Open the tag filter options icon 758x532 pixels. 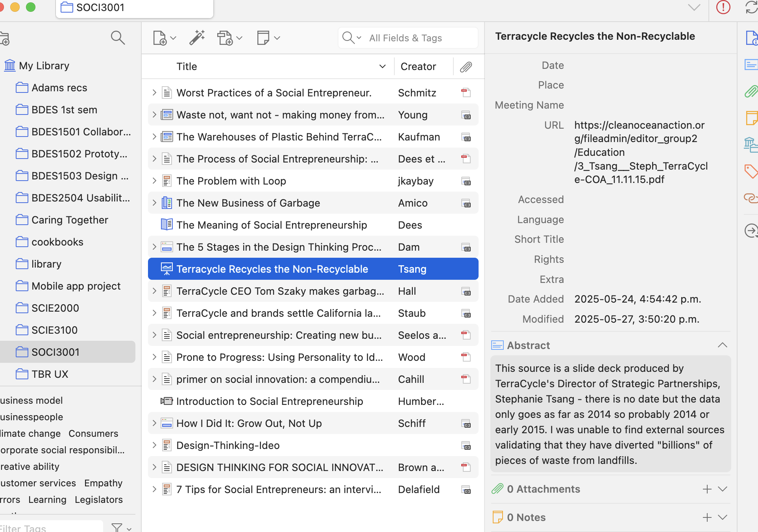pyautogui.click(x=117, y=527)
